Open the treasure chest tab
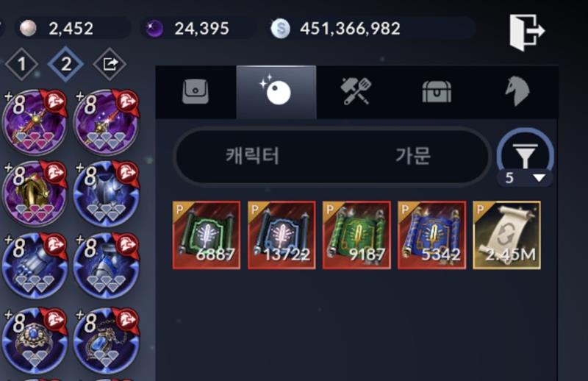Image resolution: width=588 pixels, height=381 pixels. coord(437,92)
